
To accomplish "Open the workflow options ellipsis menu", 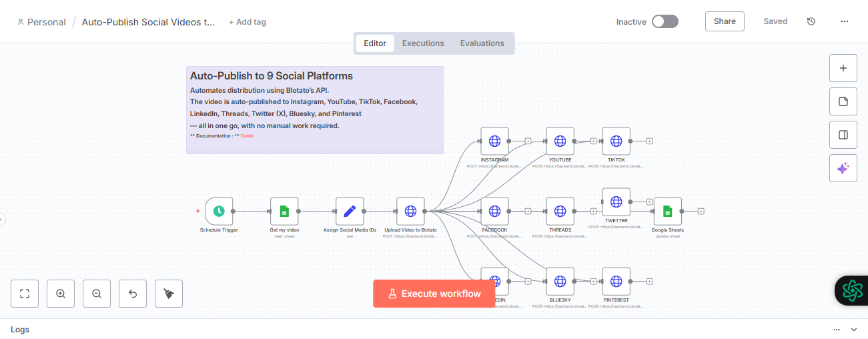I will (845, 21).
